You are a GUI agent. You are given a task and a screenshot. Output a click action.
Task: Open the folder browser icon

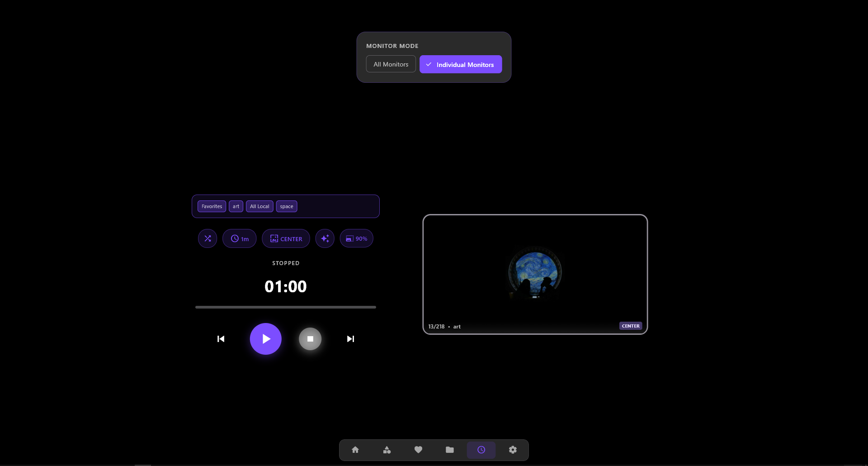(x=449, y=450)
